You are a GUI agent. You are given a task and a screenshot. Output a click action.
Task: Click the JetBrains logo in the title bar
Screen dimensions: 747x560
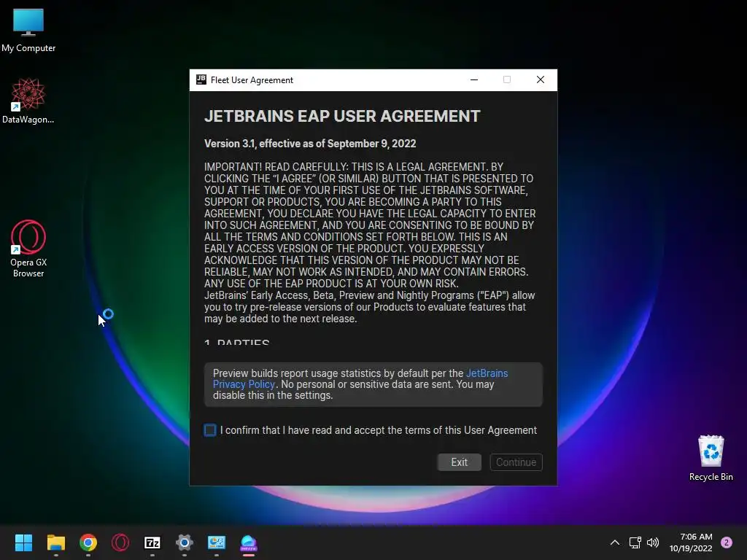tap(201, 79)
